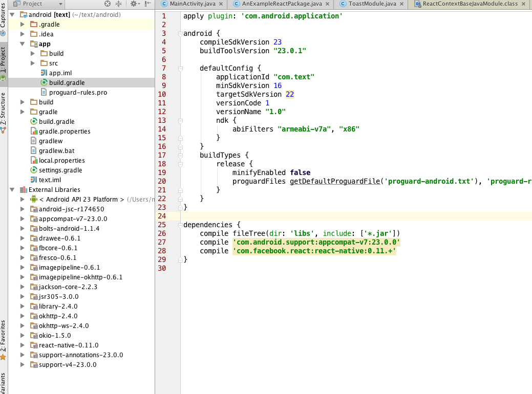Fold the android block at line 3
The height and width of the screenshot is (394, 532).
pyautogui.click(x=181, y=34)
